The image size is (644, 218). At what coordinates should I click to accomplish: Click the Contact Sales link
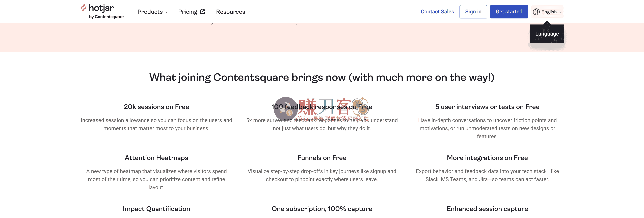(437, 12)
